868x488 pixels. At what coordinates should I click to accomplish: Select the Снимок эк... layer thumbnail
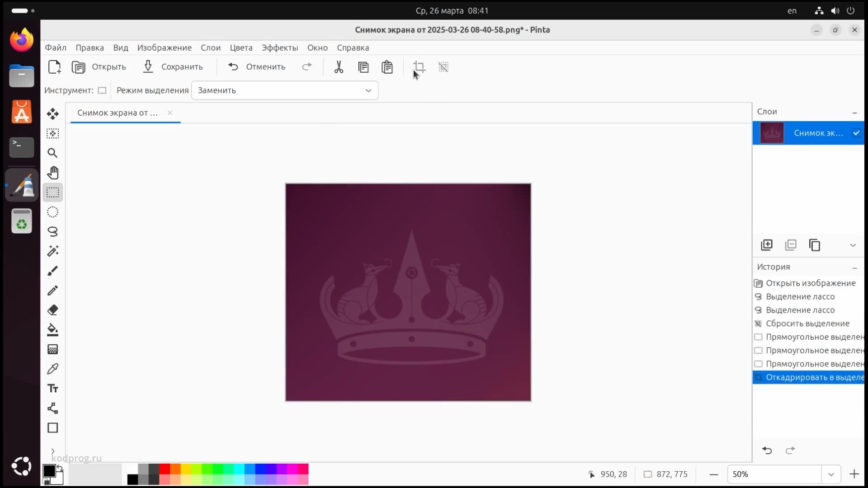772,133
